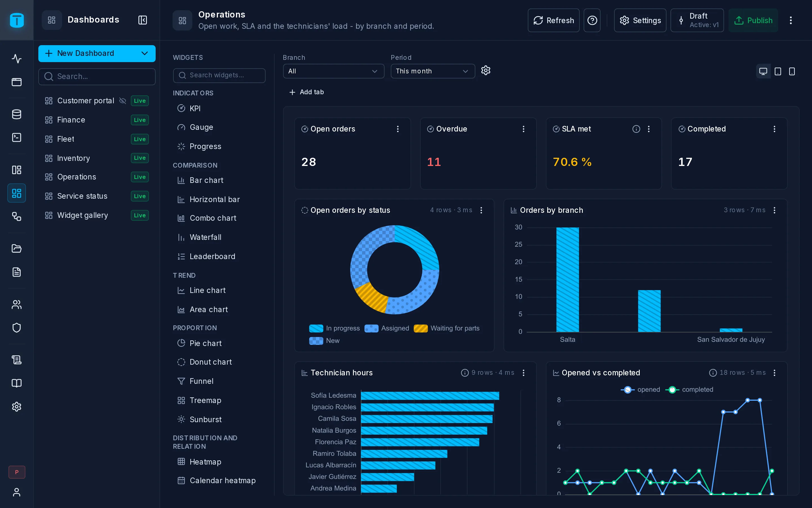The width and height of the screenshot is (812, 508).
Task: Select the Widget gallery dashboard
Action: (97, 215)
